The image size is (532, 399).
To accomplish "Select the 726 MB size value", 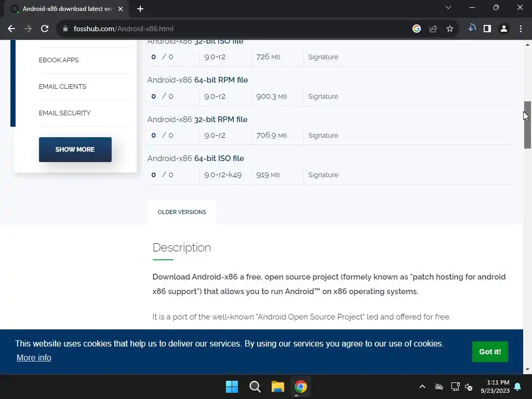I will (268, 57).
